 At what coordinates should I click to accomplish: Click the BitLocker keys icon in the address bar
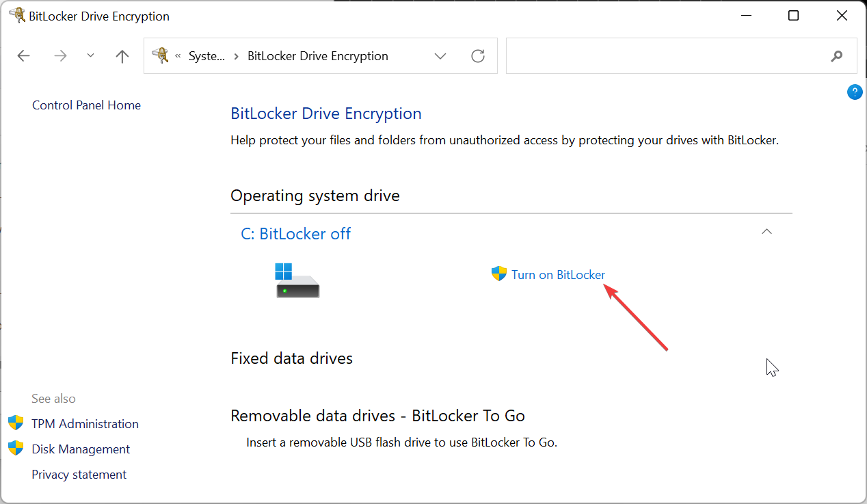pyautogui.click(x=161, y=55)
